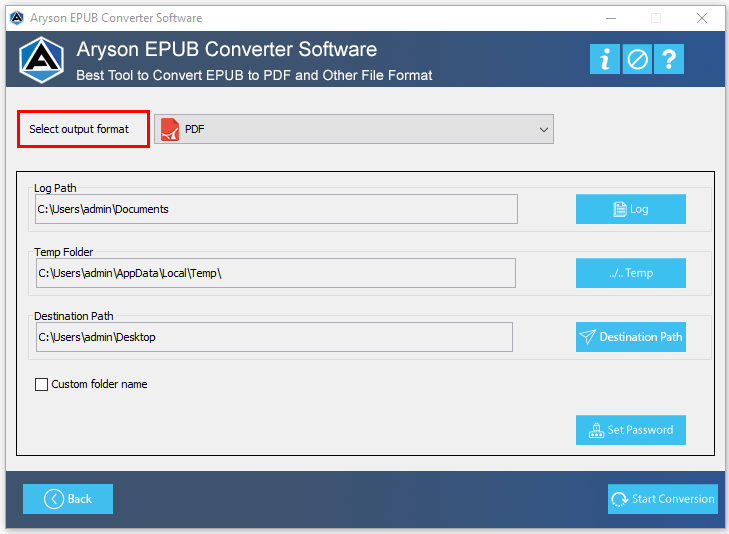This screenshot has height=534, width=729.
Task: Enable Custom folder name checkbox
Action: (41, 384)
